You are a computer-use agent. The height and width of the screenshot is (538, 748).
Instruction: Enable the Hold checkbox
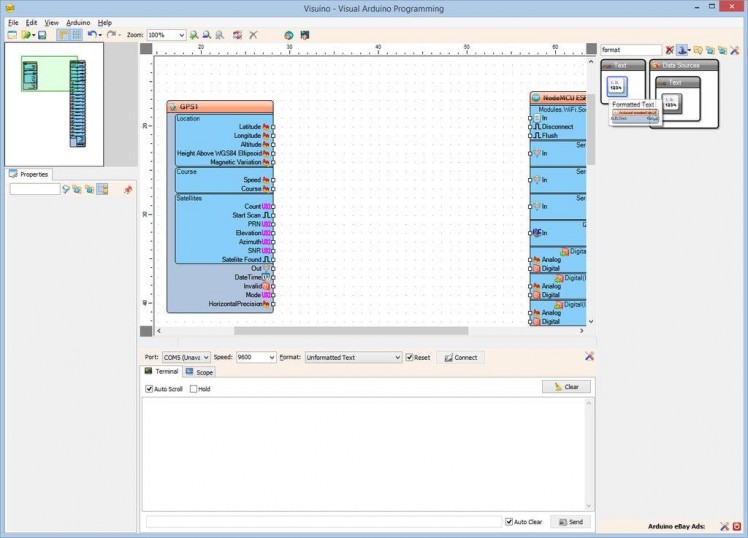tap(194, 389)
